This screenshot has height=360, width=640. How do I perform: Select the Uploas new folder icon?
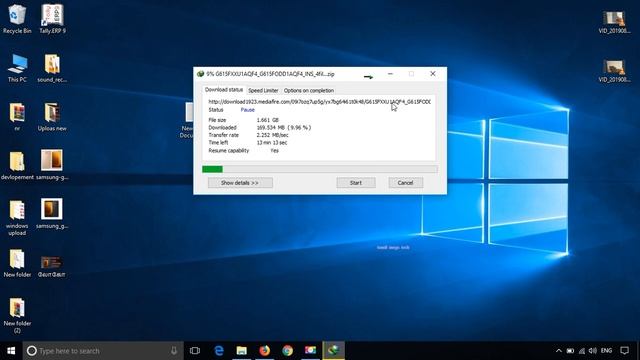[x=52, y=116]
